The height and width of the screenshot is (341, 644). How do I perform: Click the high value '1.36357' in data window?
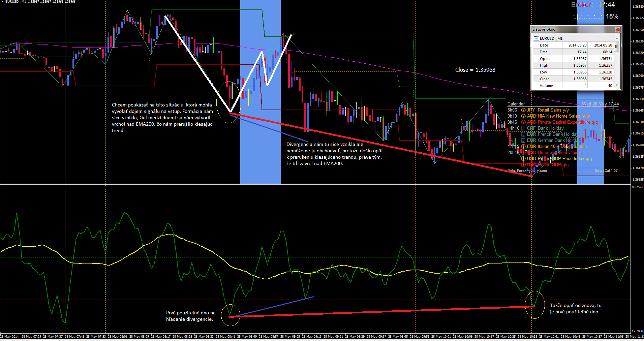click(605, 65)
